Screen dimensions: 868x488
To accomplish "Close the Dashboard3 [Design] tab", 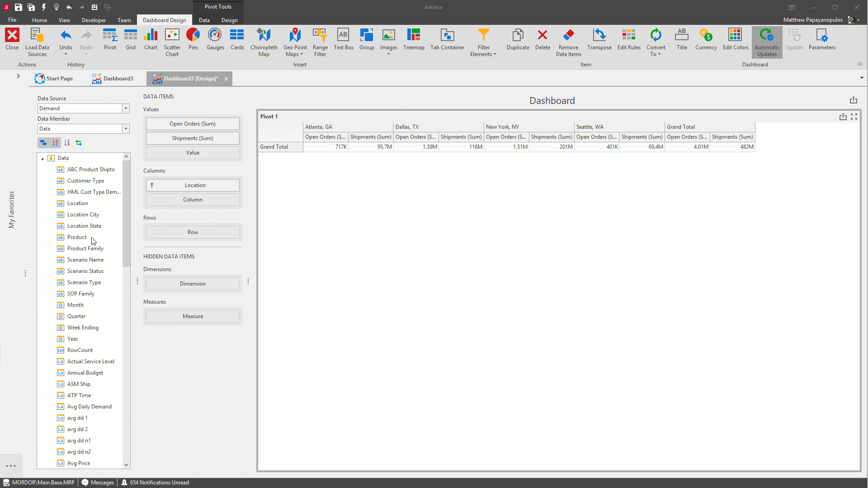I will (x=226, y=79).
